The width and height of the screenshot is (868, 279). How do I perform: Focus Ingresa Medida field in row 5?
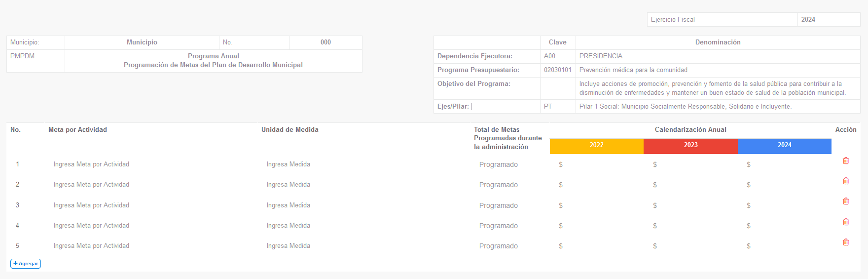363,246
